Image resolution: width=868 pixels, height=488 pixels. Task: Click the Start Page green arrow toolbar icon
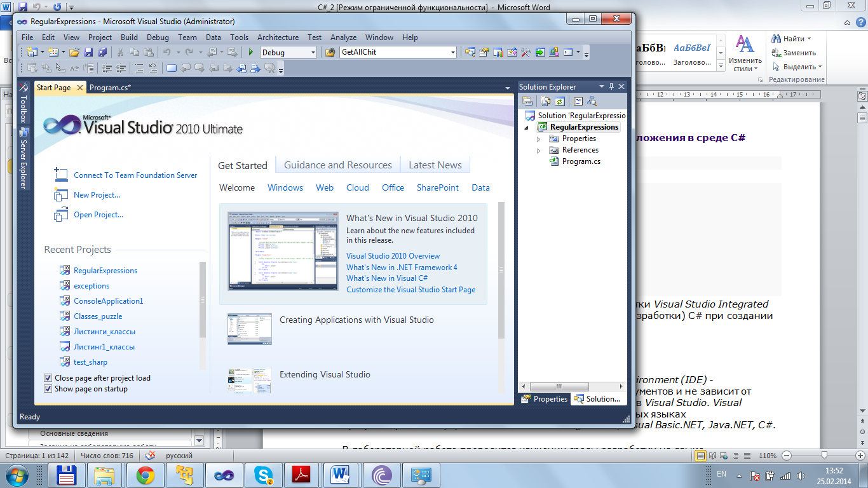point(540,52)
